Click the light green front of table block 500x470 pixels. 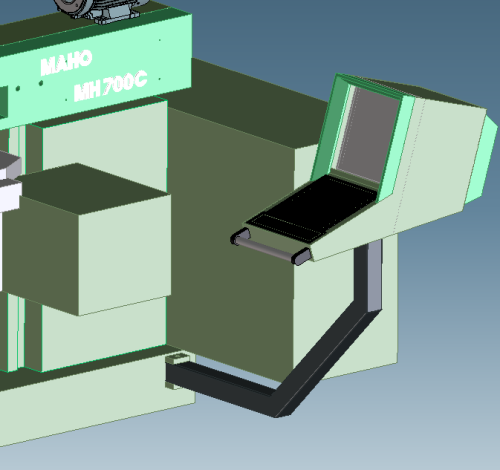tap(125, 255)
